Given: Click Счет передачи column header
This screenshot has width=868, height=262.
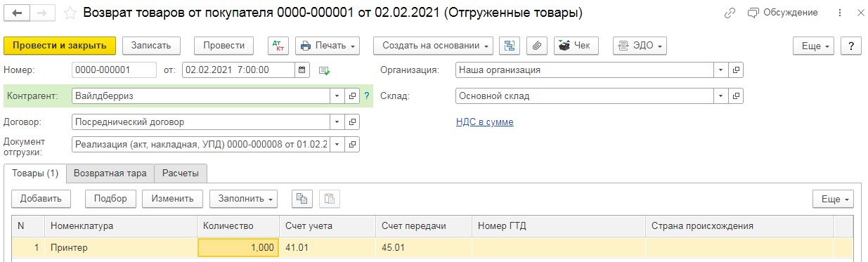Looking at the screenshot, I should coord(424,226).
